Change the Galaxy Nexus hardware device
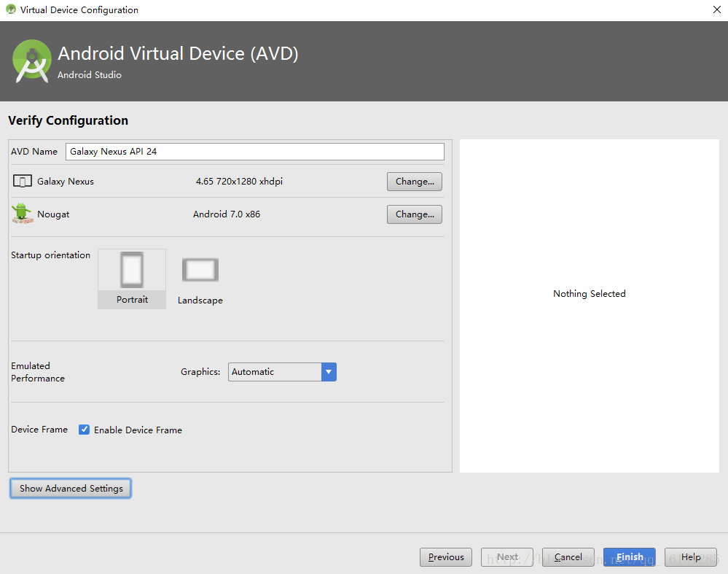728x574 pixels. click(x=414, y=182)
